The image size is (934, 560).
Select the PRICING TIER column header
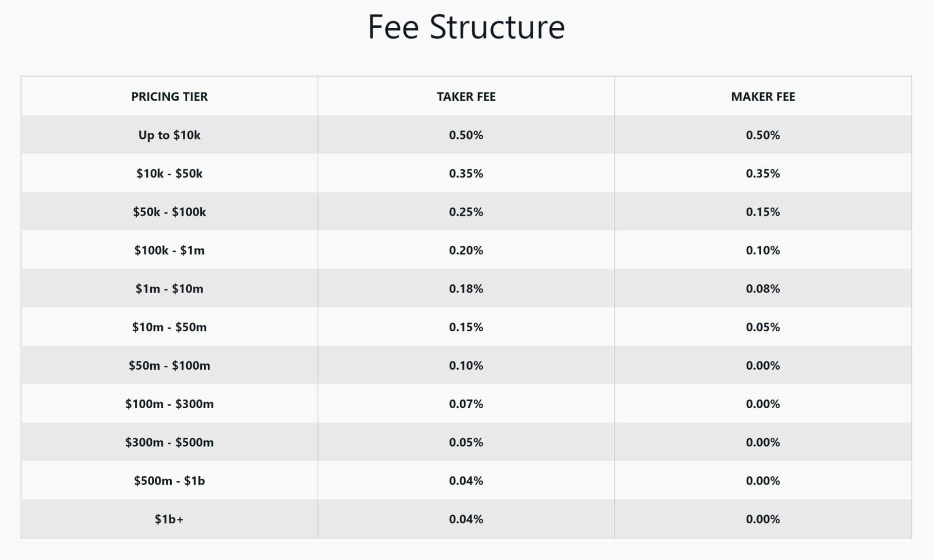[x=169, y=96]
